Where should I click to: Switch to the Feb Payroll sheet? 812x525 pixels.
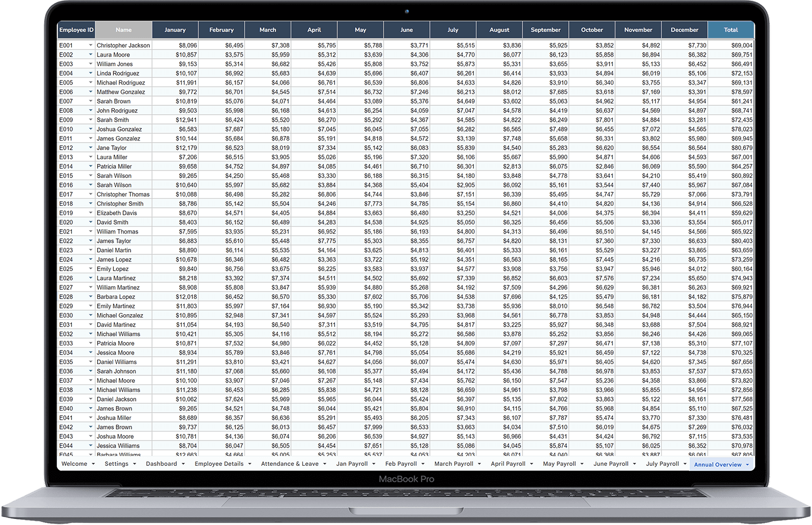pyautogui.click(x=400, y=463)
